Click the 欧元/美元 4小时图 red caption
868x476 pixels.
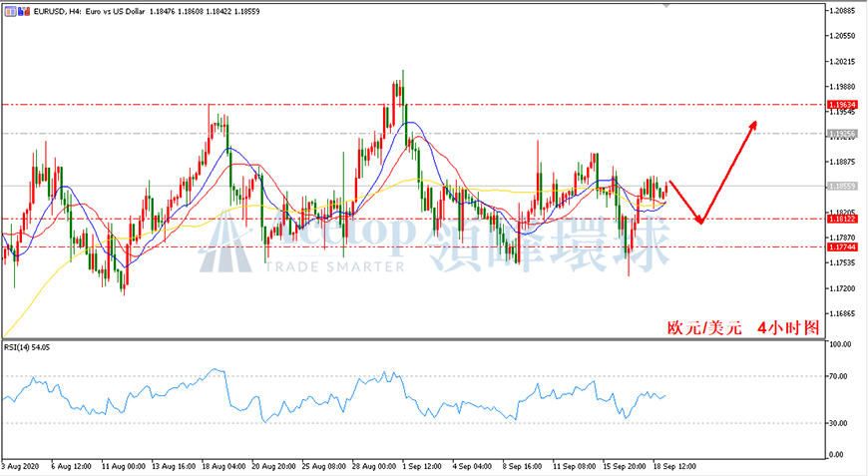click(743, 327)
